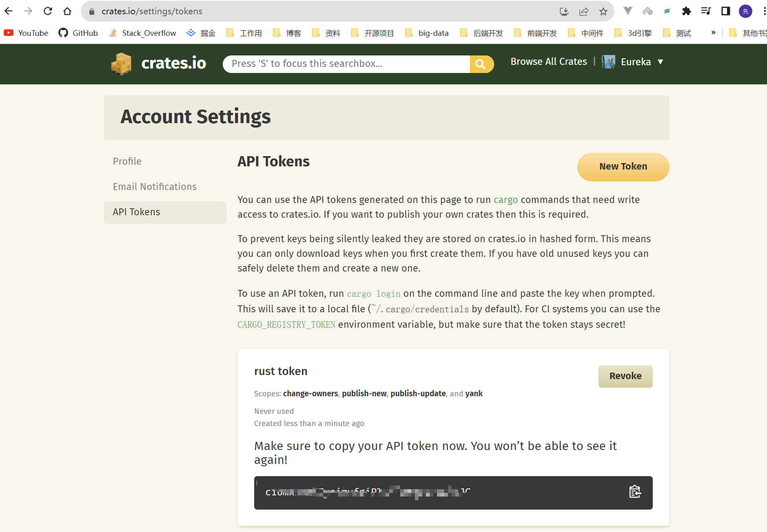
Task: Click the change-owners scope label
Action: pos(310,393)
